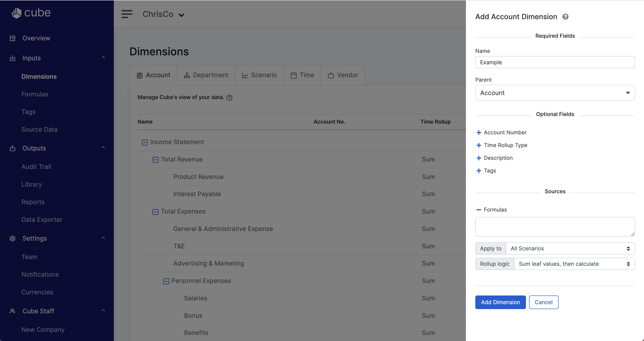
Task: Select the Interest Payable row
Action: [301, 194]
